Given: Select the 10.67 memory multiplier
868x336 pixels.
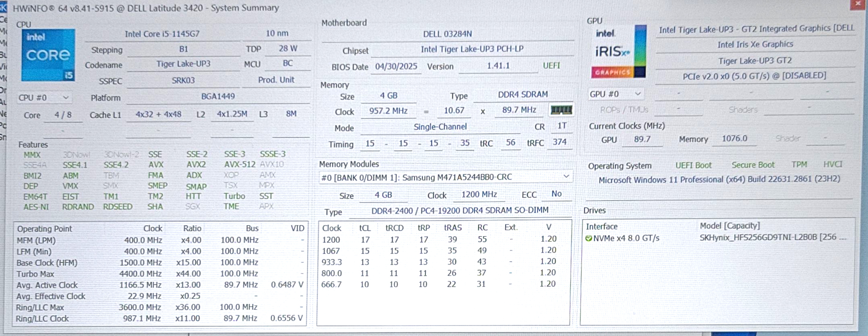Looking at the screenshot, I should tap(454, 110).
